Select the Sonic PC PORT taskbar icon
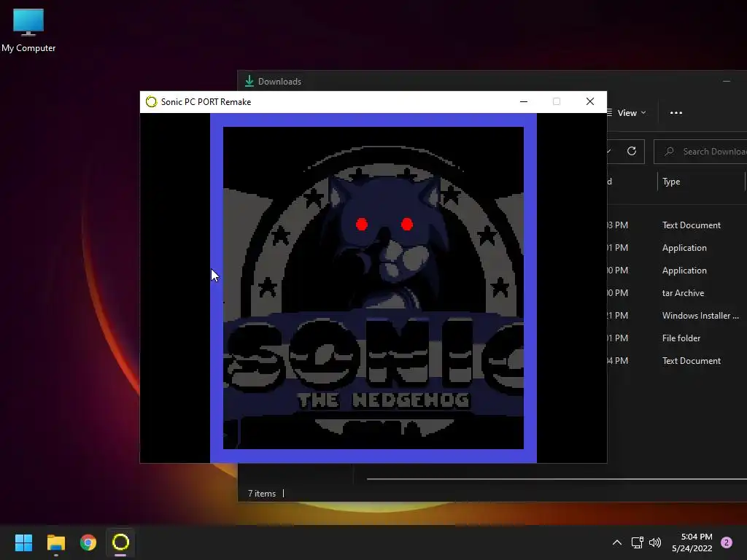Viewport: 747px width, 560px height. tap(120, 542)
